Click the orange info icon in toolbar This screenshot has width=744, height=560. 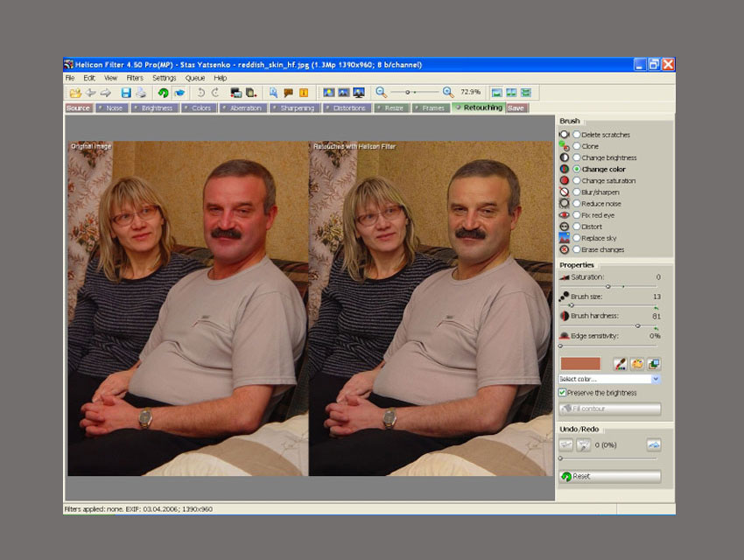tap(304, 93)
